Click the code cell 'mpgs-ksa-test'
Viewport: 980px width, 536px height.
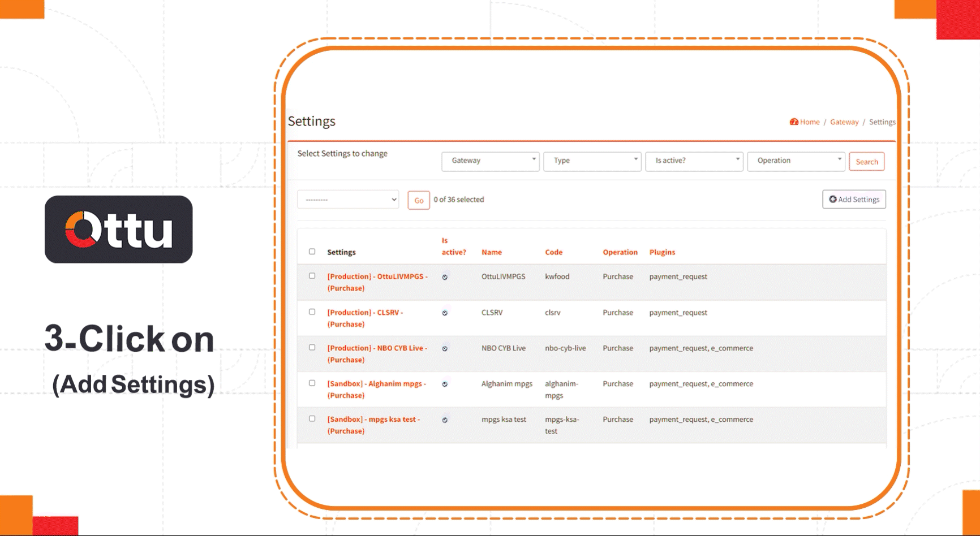pyautogui.click(x=562, y=425)
